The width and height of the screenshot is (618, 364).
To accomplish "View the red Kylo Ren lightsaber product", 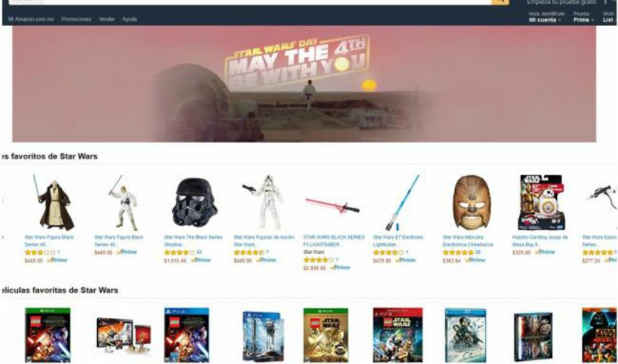I will tap(332, 205).
